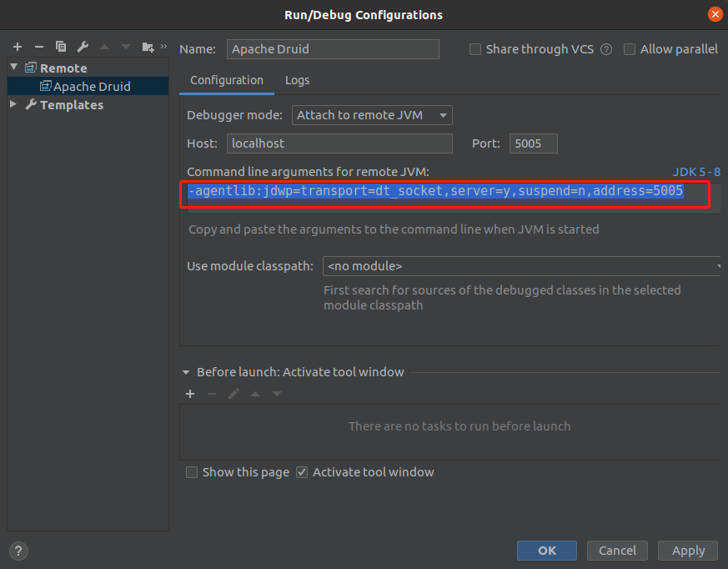Click inside the Host text field
Image resolution: width=728 pixels, height=569 pixels.
(x=339, y=144)
